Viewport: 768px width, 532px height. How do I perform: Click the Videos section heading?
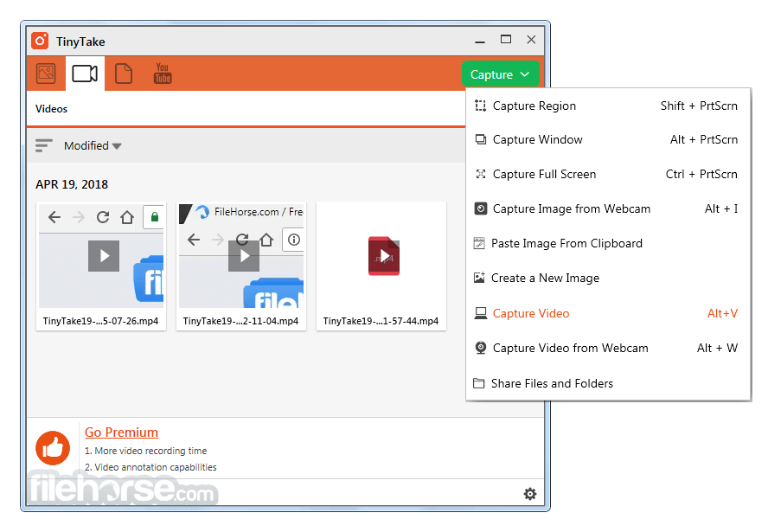point(51,109)
